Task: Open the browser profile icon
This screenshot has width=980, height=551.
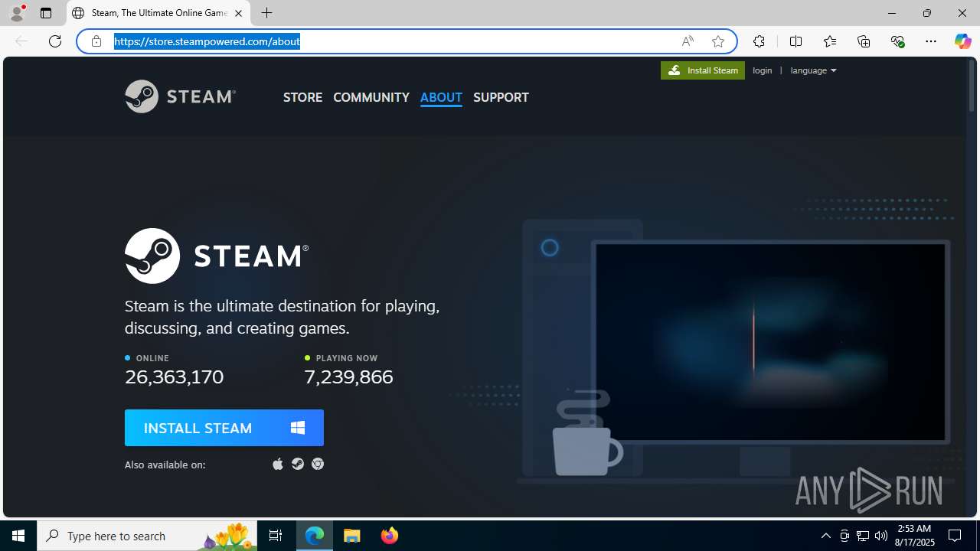Action: click(17, 13)
